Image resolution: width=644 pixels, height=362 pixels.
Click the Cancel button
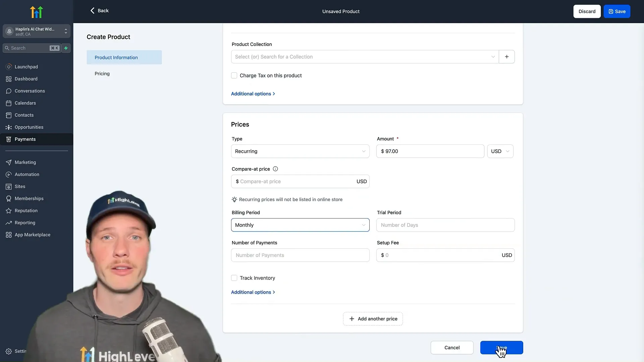click(x=452, y=348)
